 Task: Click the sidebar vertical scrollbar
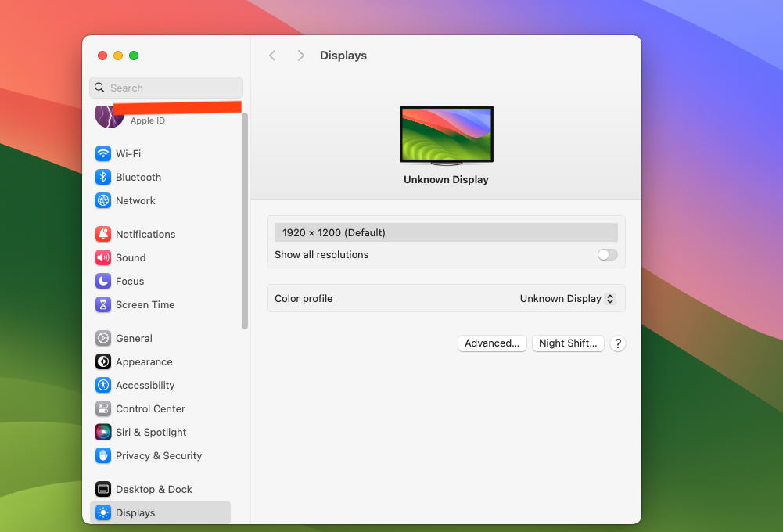point(245,221)
